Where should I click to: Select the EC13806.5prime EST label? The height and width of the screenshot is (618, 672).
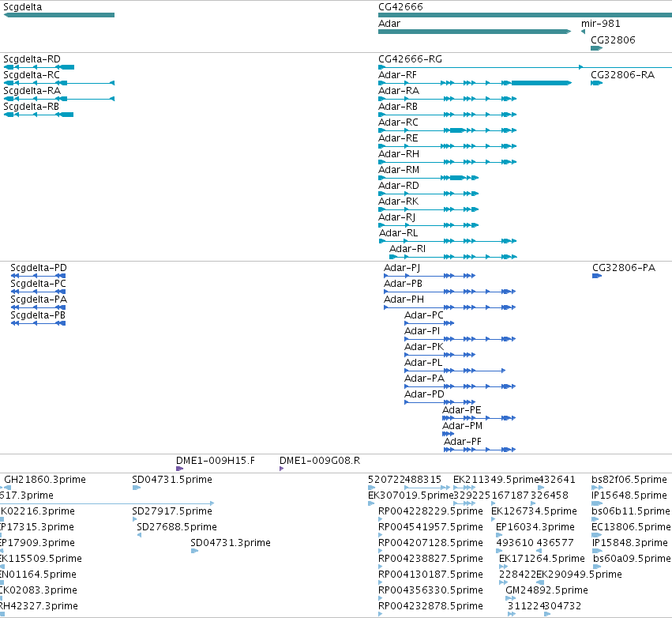tap(631, 527)
